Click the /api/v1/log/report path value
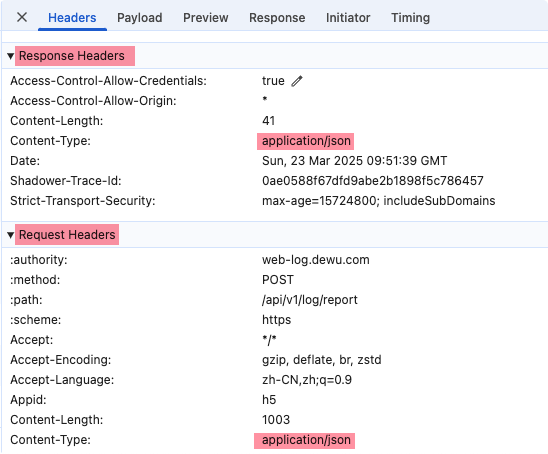Image resolution: width=548 pixels, height=454 pixels. tap(310, 300)
